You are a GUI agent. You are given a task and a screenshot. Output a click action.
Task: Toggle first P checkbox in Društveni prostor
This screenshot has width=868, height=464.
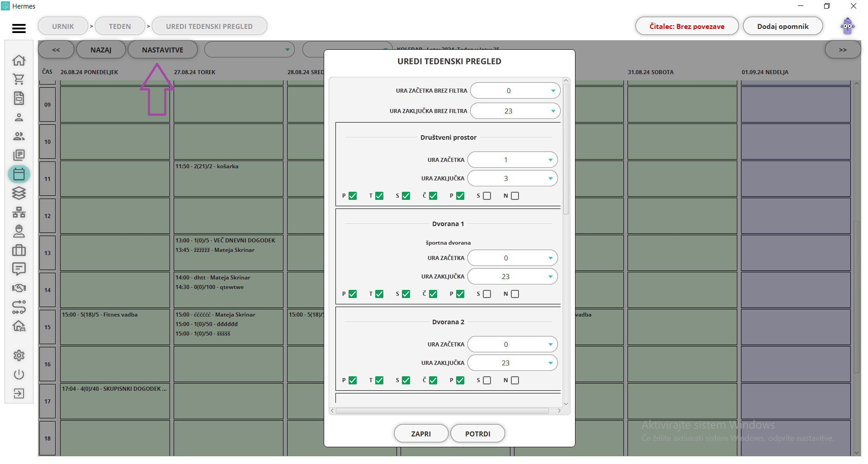point(353,196)
